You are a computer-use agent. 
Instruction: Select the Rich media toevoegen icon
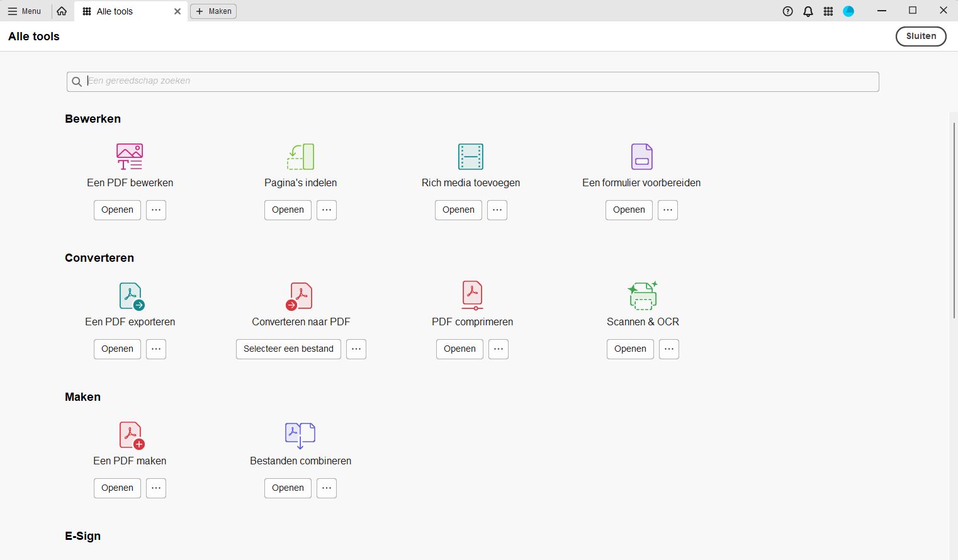(471, 156)
